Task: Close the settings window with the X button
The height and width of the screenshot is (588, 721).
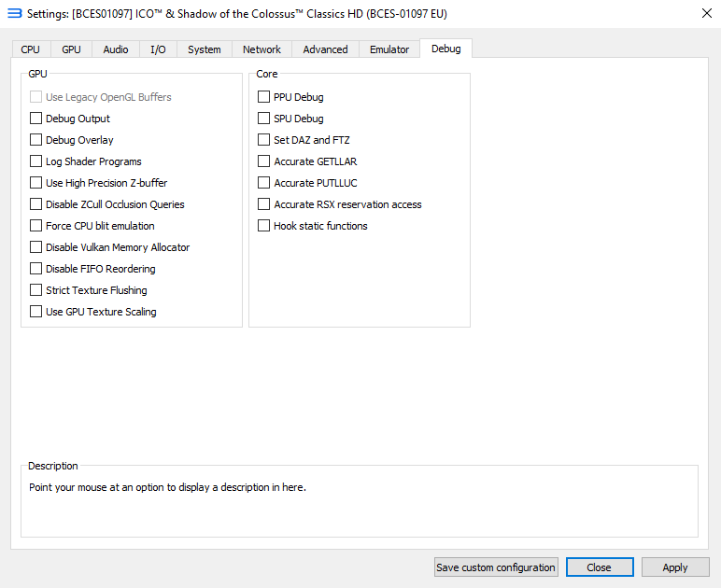Action: click(x=707, y=13)
